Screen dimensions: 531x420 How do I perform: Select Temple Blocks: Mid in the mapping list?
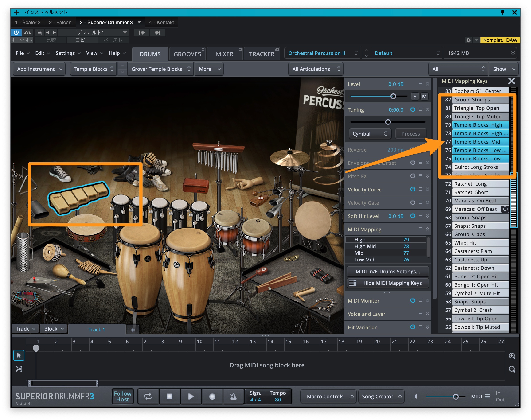pos(480,142)
